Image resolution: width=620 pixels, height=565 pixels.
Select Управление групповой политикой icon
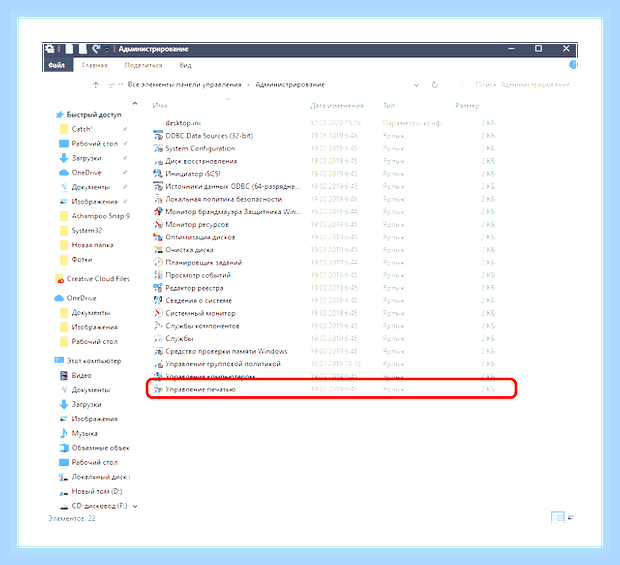[x=158, y=364]
